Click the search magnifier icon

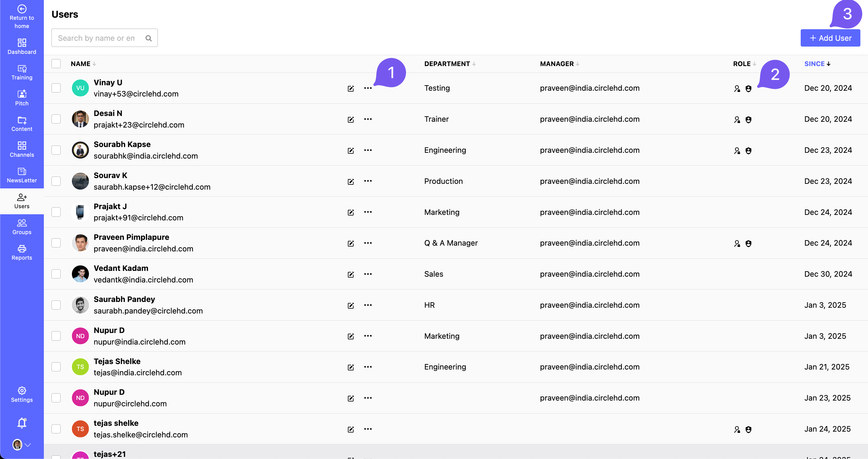coord(148,38)
